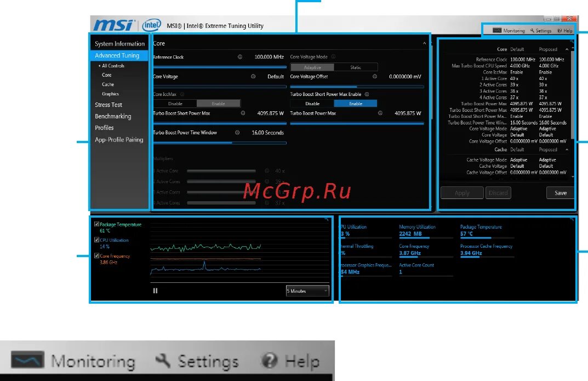The image size is (588, 381).
Task: Pause the monitoring graph
Action: coord(155,291)
